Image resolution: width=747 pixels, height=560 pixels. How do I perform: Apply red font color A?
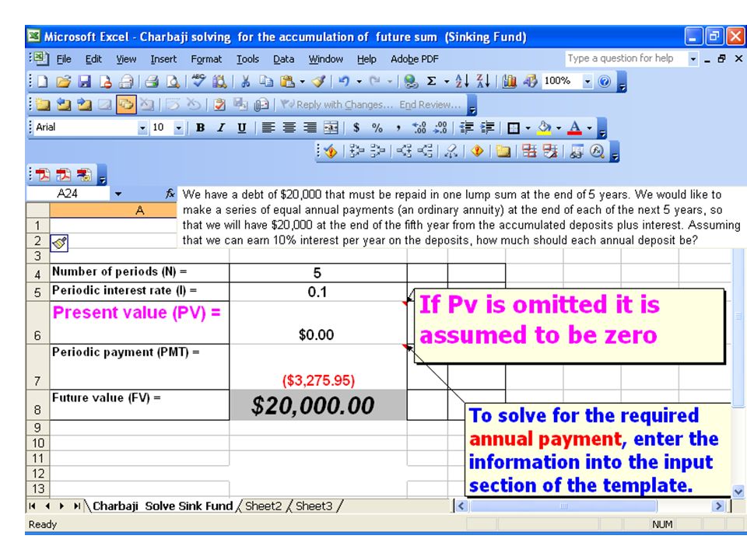pyautogui.click(x=575, y=128)
